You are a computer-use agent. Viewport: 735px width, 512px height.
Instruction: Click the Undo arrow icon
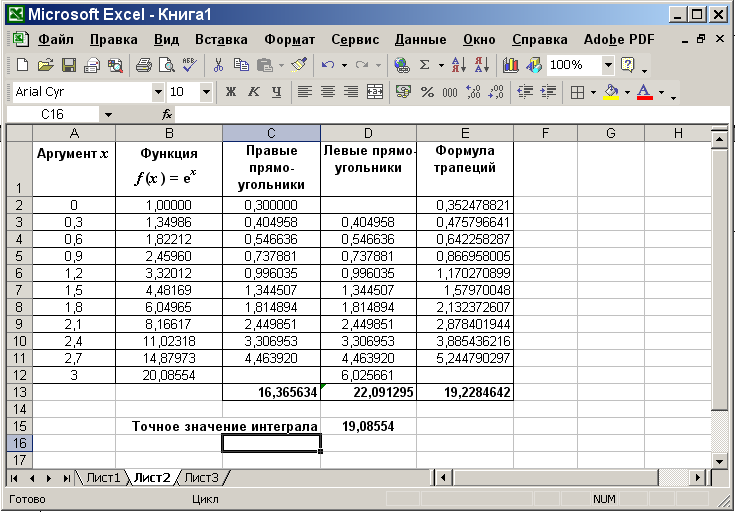click(328, 65)
